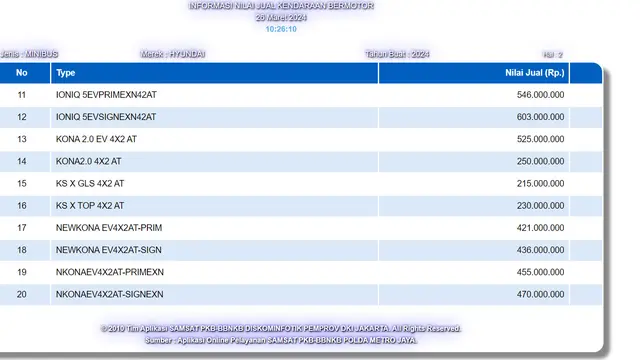Click the 'Hal : 2' page indicator
Viewport: 640px width, 360px height.
(x=553, y=55)
